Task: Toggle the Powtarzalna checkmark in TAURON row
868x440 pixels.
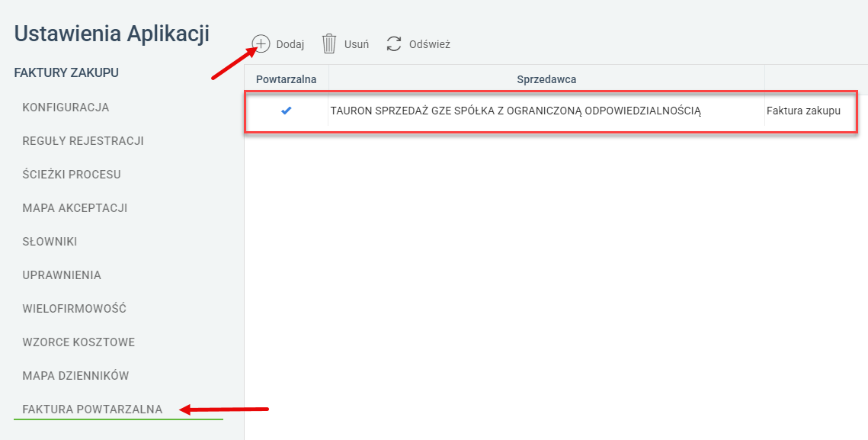Action: pyautogui.click(x=287, y=111)
